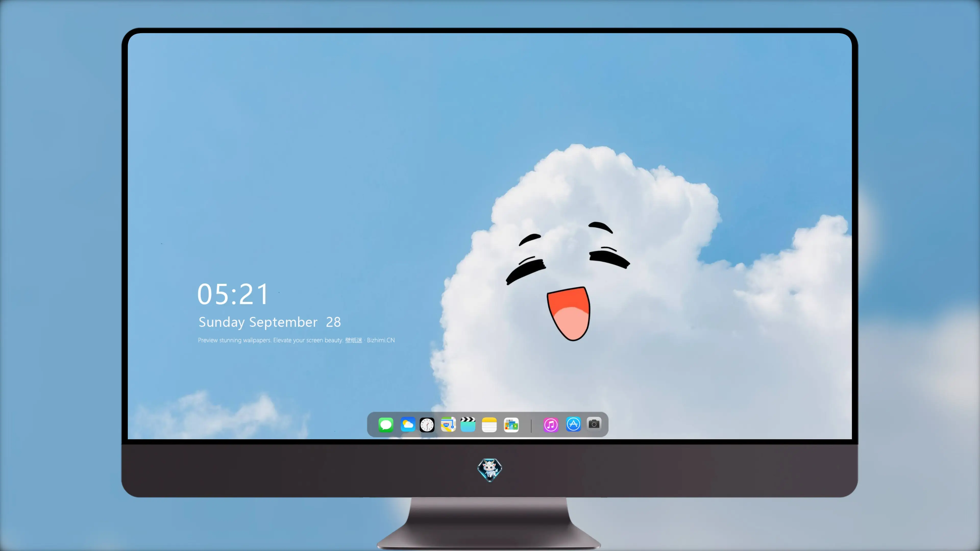Image resolution: width=980 pixels, height=551 pixels.
Task: Open the Camera app in the dock
Action: pyautogui.click(x=594, y=424)
